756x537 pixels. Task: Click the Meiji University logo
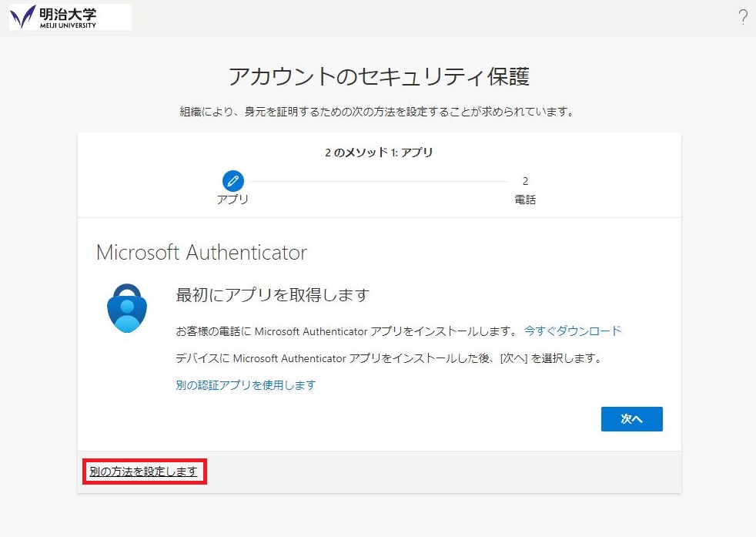point(70,17)
